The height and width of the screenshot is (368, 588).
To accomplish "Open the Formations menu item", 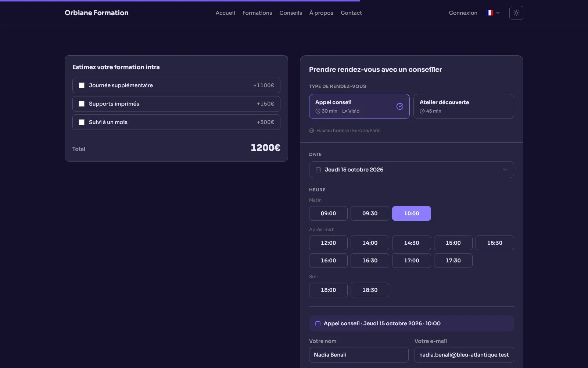I will [257, 13].
